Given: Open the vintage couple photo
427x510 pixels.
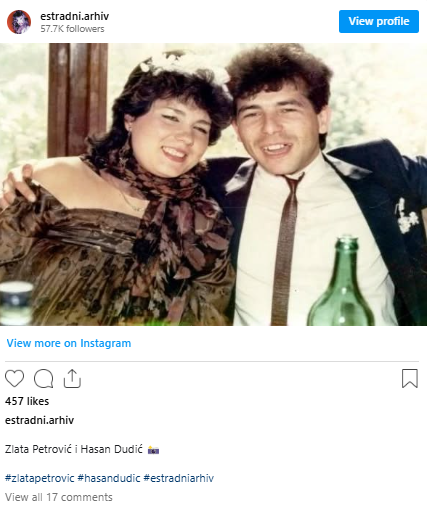Looking at the screenshot, I should coord(213,184).
